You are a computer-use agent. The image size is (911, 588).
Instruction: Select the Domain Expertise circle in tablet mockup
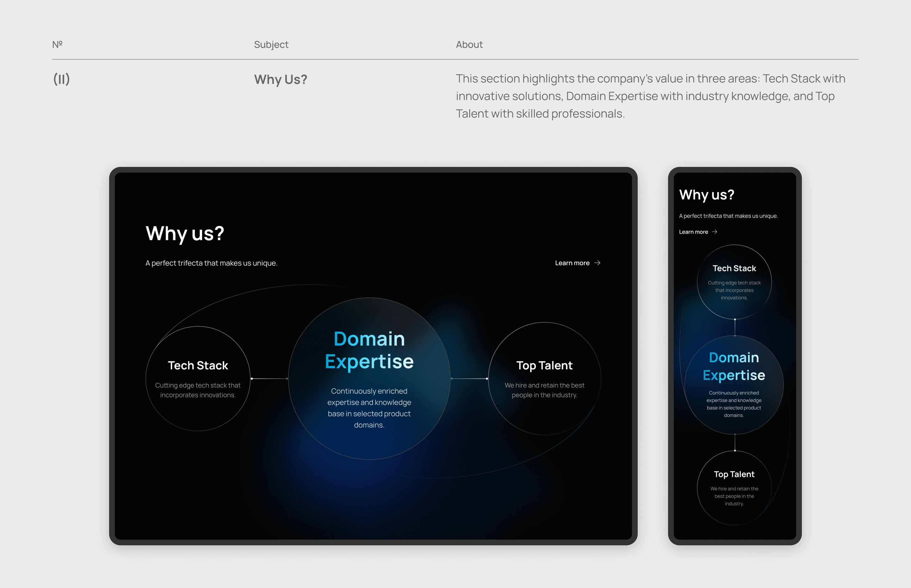(x=369, y=378)
